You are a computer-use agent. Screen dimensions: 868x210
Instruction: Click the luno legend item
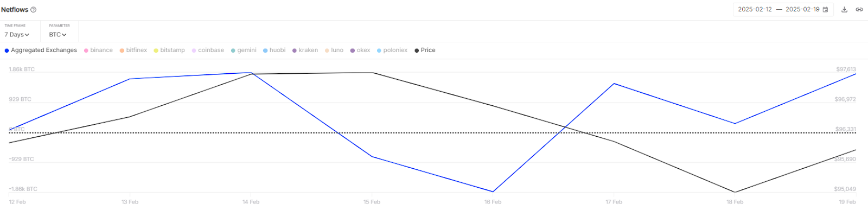point(334,50)
